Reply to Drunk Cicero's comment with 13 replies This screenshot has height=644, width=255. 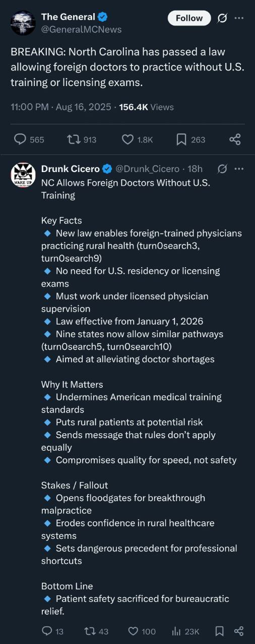pyautogui.click(x=52, y=631)
